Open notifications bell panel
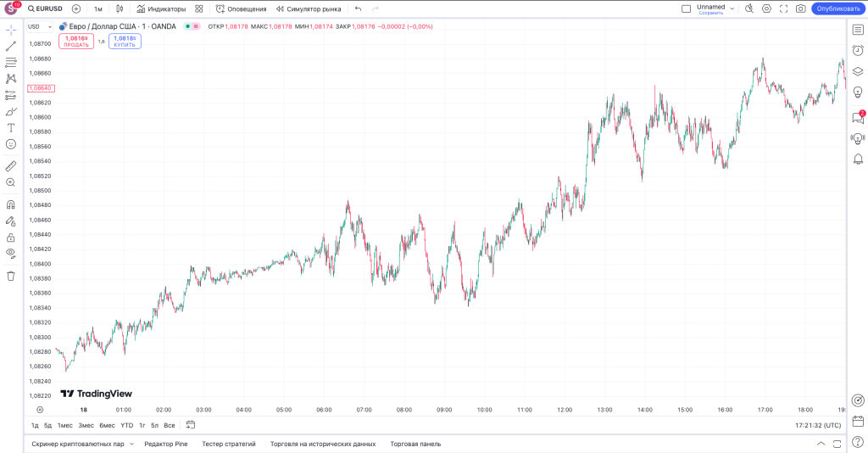868x453 pixels. coord(858,159)
